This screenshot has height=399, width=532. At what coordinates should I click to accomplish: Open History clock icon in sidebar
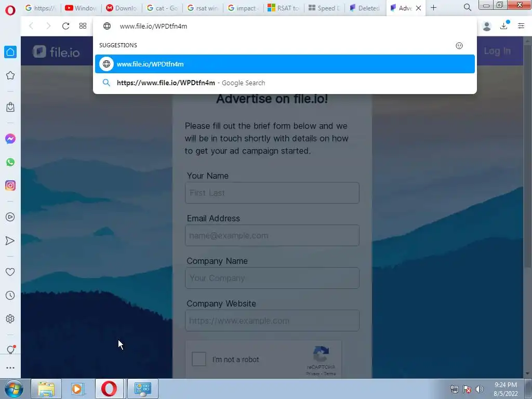[x=10, y=296]
